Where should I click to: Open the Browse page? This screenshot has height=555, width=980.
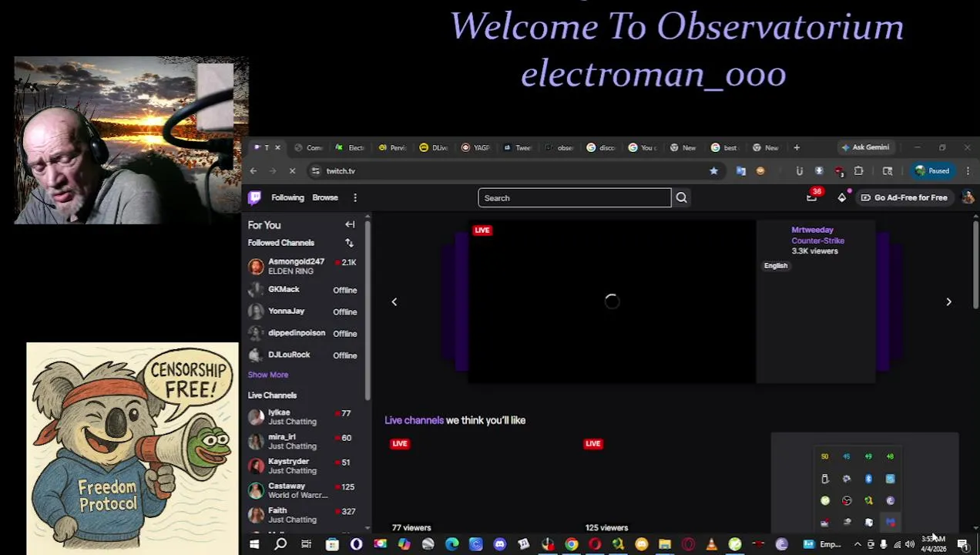click(x=325, y=198)
